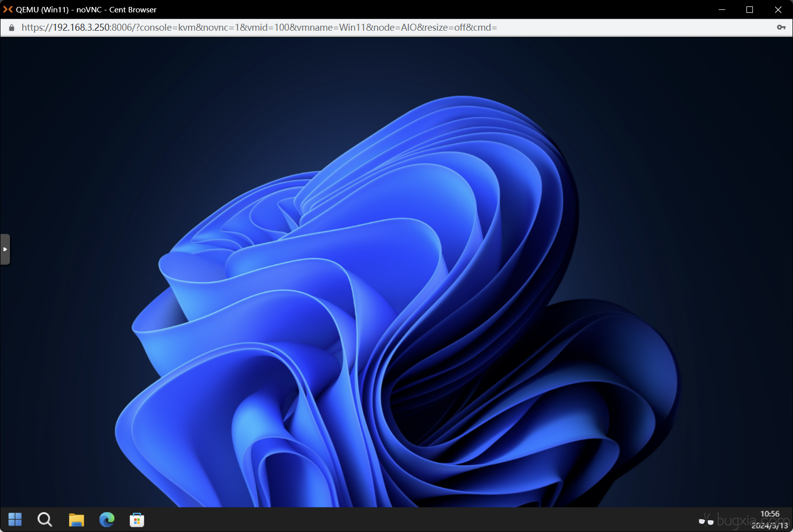Close the Cent Browser window

(778, 9)
